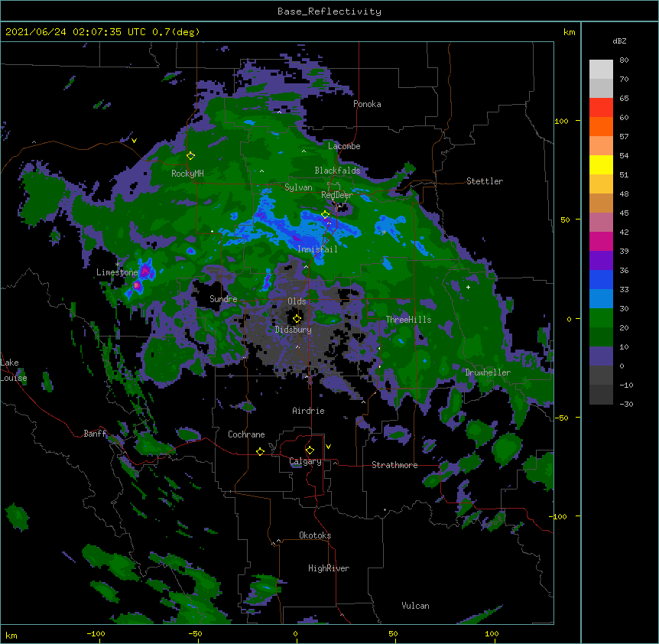Click the yellow diamond marker near RockyMH
The width and height of the screenshot is (659, 644).
[190, 156]
